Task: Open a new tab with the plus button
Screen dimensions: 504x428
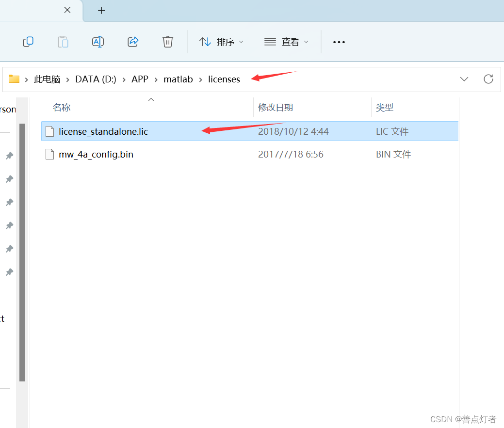Action: [101, 10]
